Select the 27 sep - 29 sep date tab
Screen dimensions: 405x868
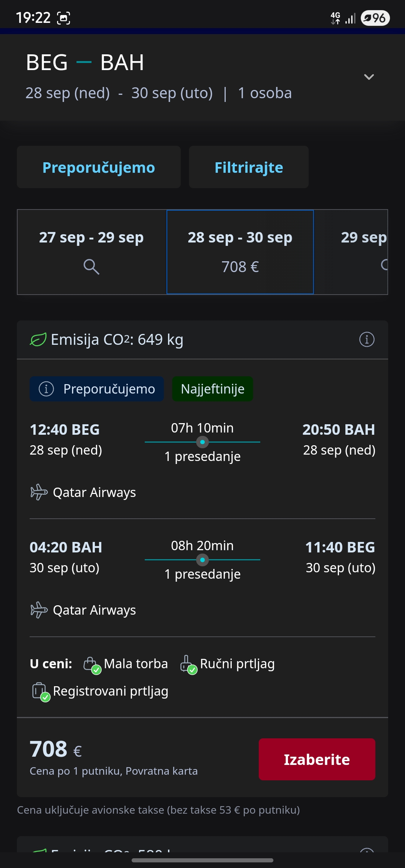click(91, 251)
